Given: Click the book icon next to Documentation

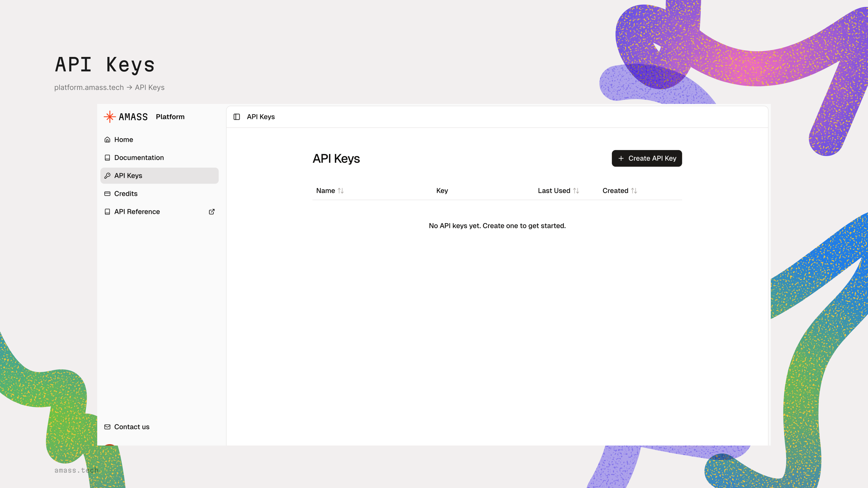Looking at the screenshot, I should click(x=107, y=157).
